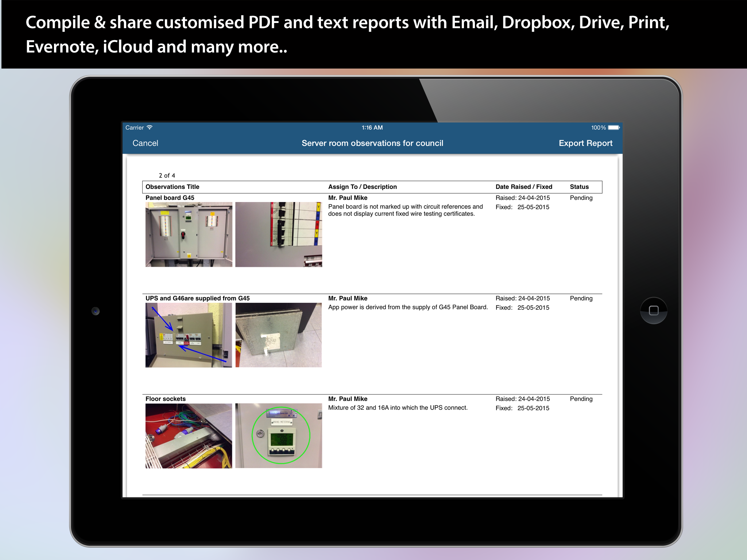Screen dimensions: 747x560
Task: Open second Panel board G45 breaker photo
Action: 278,234
